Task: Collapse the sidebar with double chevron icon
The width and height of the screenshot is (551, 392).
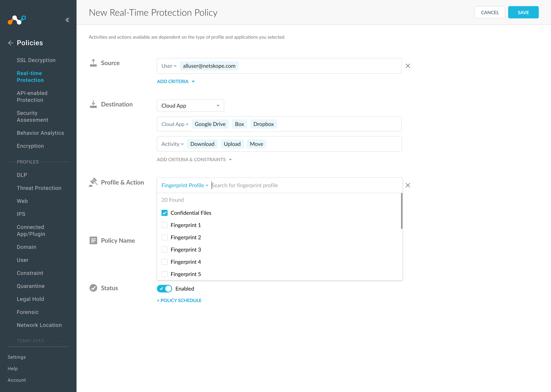Action: pyautogui.click(x=67, y=20)
